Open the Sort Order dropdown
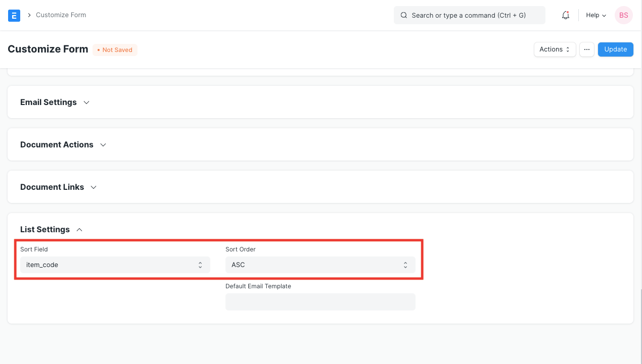Viewport: 642px width, 364px height. 320,265
